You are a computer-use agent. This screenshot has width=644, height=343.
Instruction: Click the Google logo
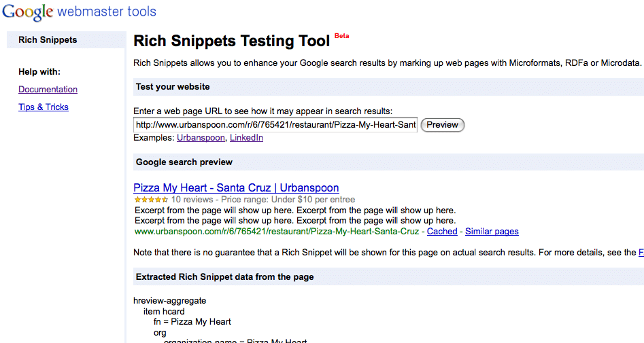(28, 12)
